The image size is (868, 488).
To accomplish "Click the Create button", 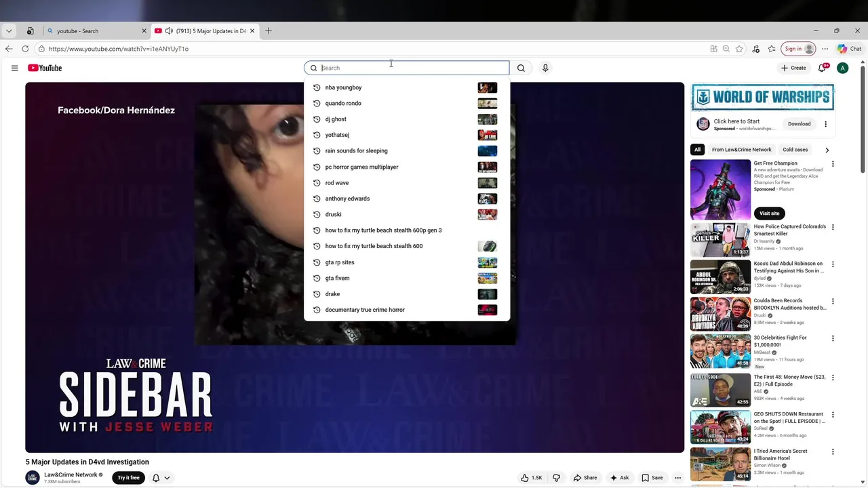I will [x=793, y=68].
